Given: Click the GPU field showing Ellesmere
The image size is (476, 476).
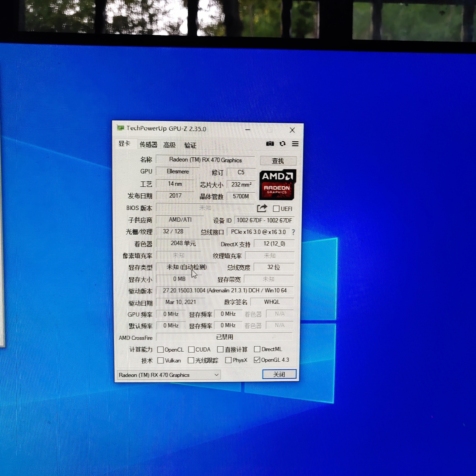Looking at the screenshot, I should (178, 172).
